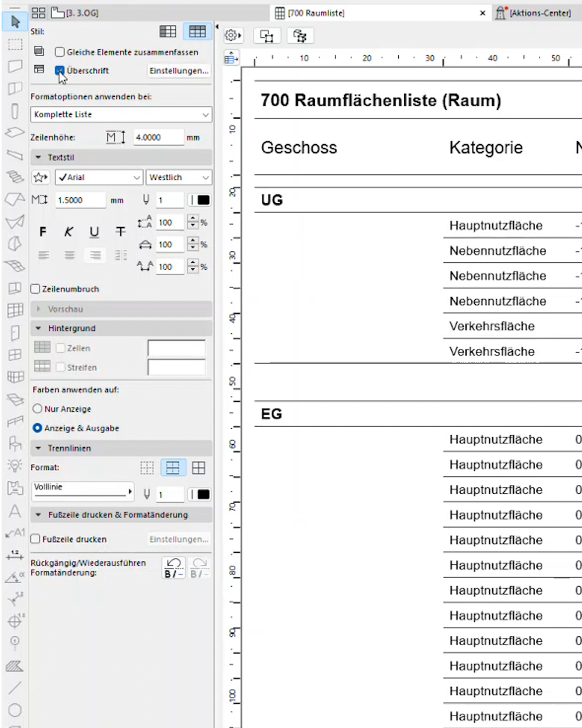The image size is (582, 728).
Task: Collapse the 'Hintergrund' section
Action: [39, 328]
